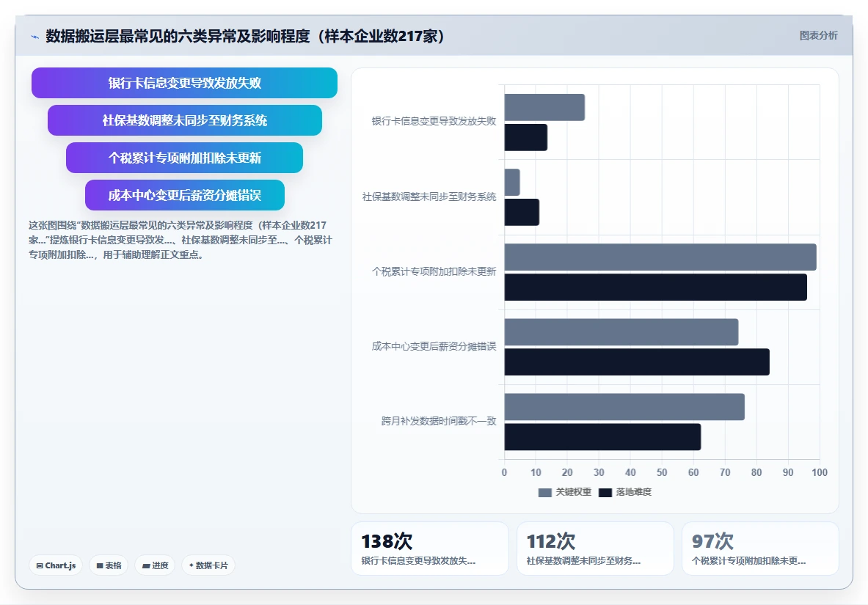This screenshot has height=605, width=868.
Task: Click the x-axis tick value 0
Action: coord(504,472)
